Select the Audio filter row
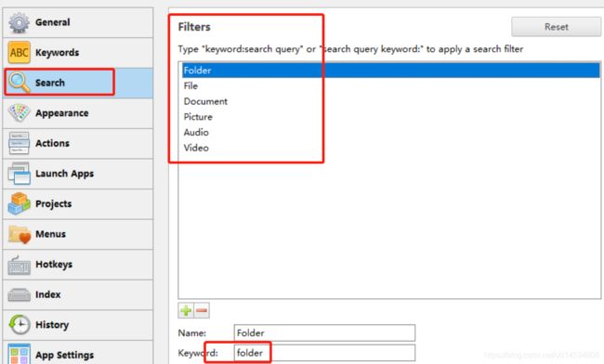 (391, 132)
